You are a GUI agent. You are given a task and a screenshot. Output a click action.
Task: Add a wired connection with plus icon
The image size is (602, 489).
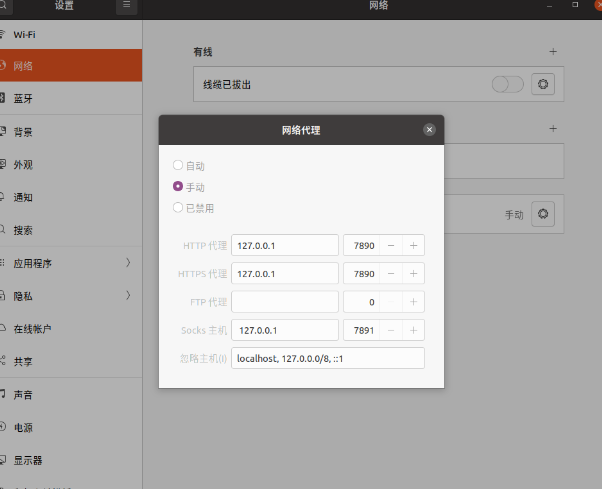coord(553,50)
